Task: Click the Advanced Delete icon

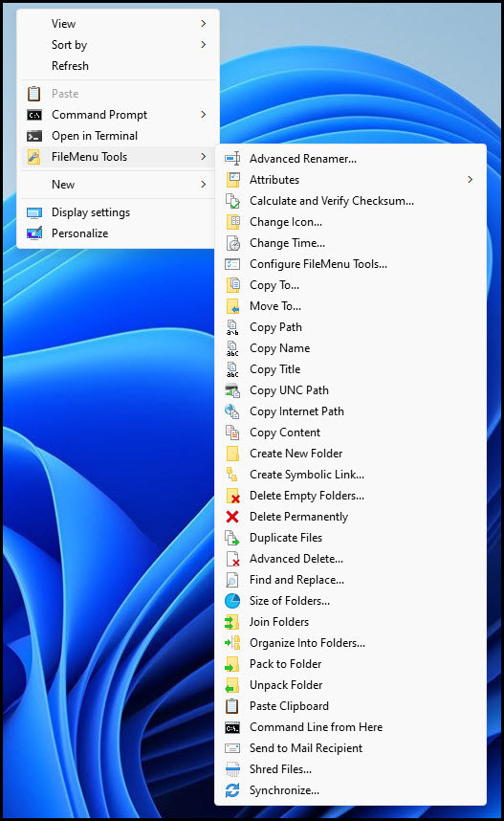Action: point(232,559)
